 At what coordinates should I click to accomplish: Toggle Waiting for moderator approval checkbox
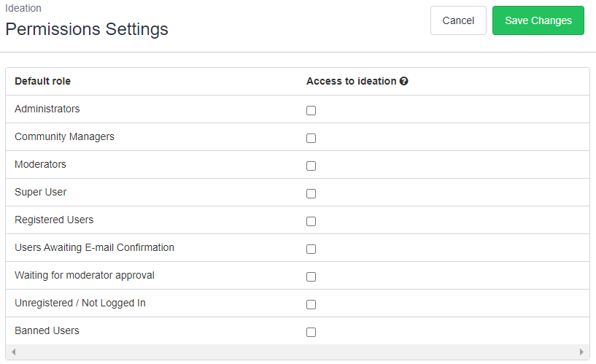tap(311, 276)
